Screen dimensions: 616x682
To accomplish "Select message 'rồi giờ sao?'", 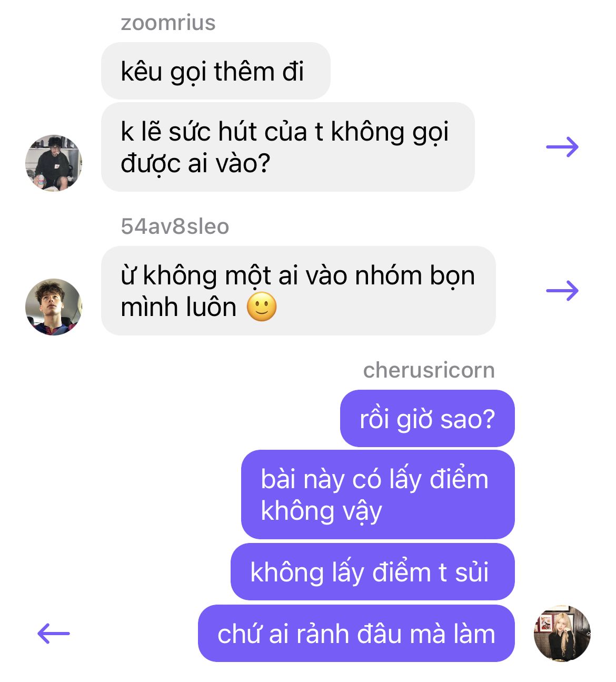I will click(428, 419).
